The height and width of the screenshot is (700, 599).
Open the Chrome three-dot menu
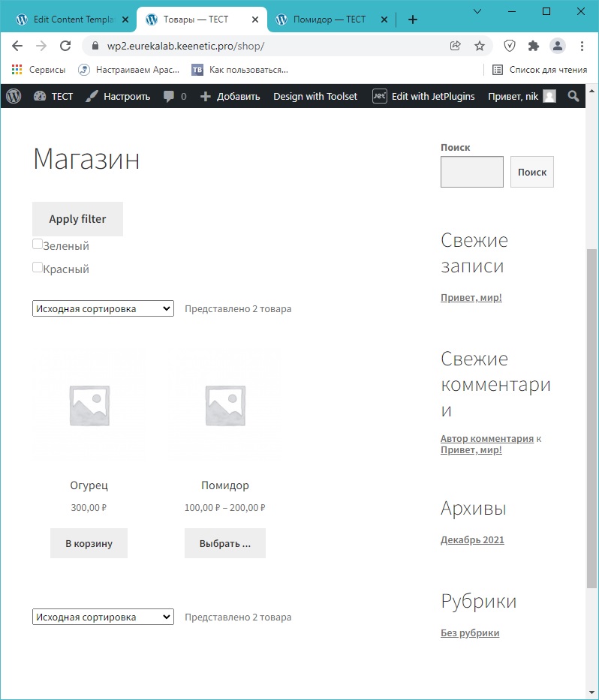click(582, 46)
